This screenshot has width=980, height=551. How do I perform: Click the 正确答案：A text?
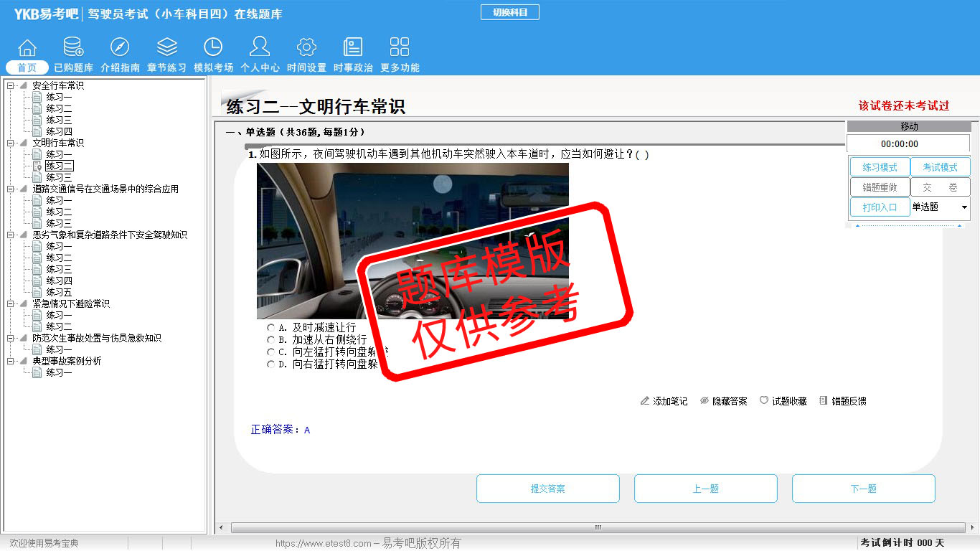point(281,430)
